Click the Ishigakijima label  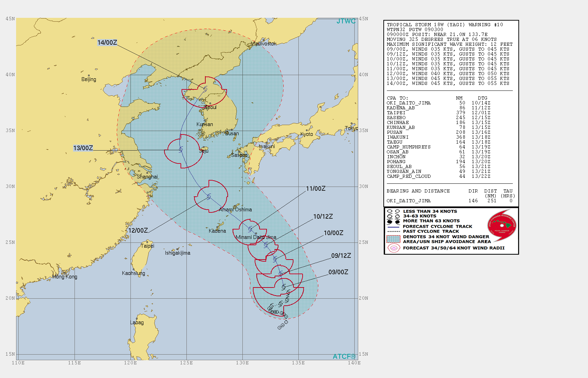178,253
